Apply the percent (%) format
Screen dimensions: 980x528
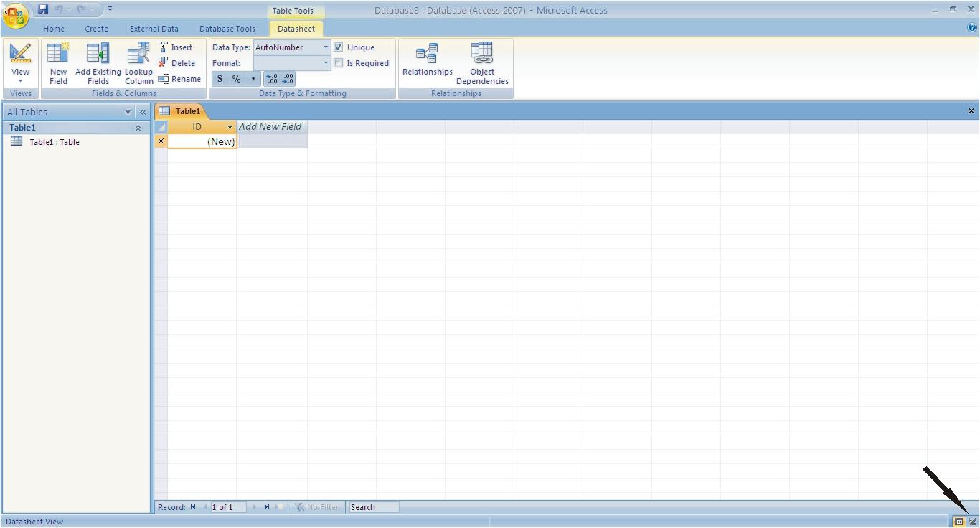236,79
